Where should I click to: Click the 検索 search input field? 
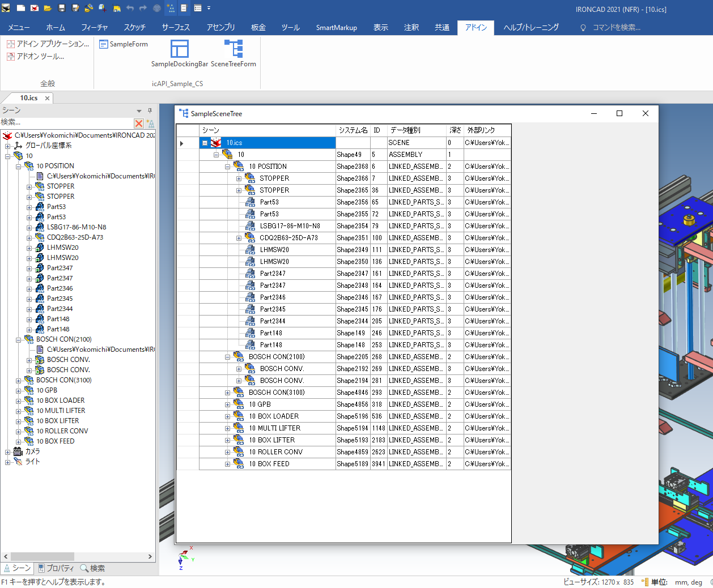(x=66, y=122)
